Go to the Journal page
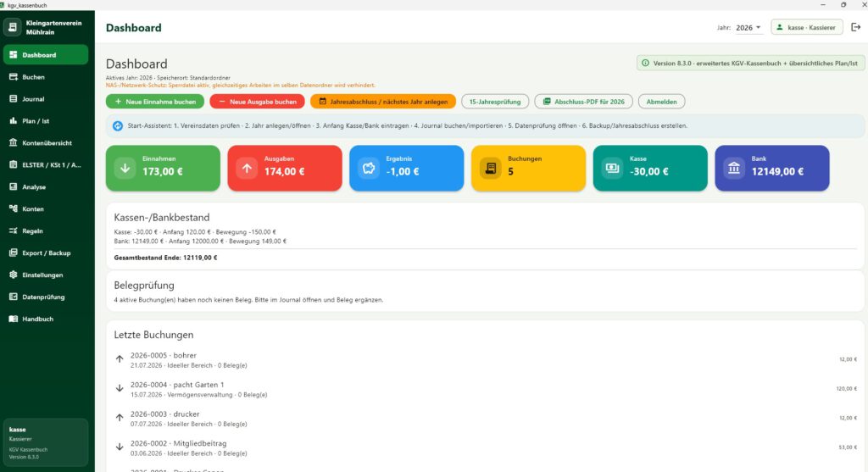 click(46, 99)
